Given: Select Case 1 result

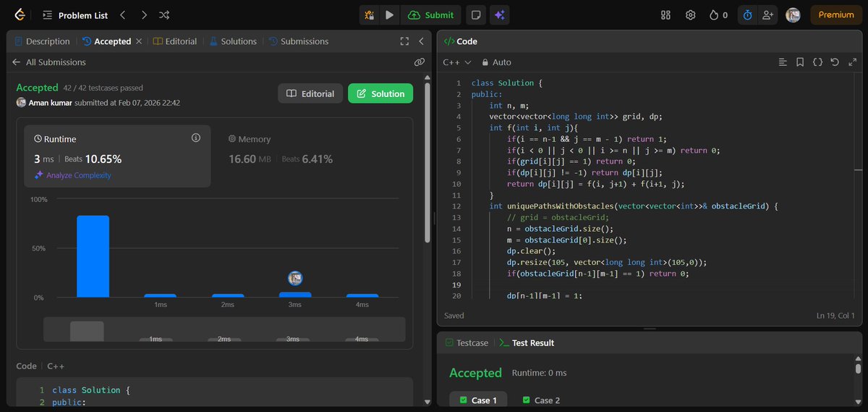Looking at the screenshot, I should point(478,400).
